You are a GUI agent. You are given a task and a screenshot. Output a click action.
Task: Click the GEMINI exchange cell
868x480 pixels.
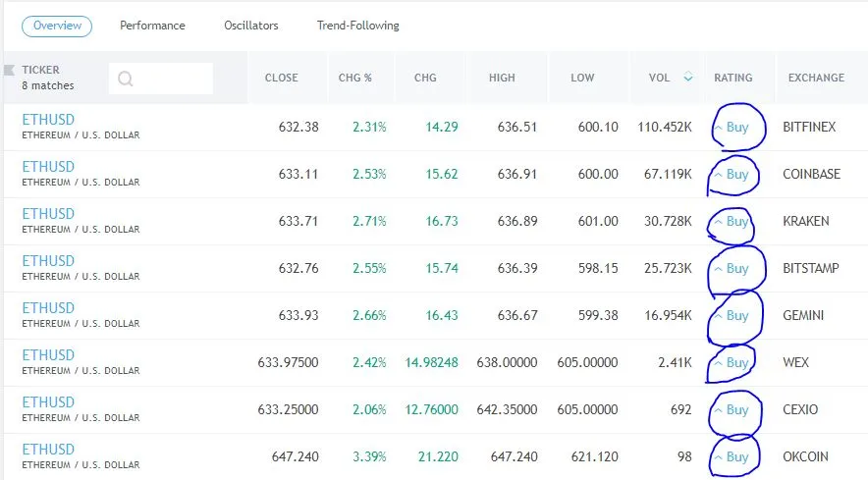point(803,315)
